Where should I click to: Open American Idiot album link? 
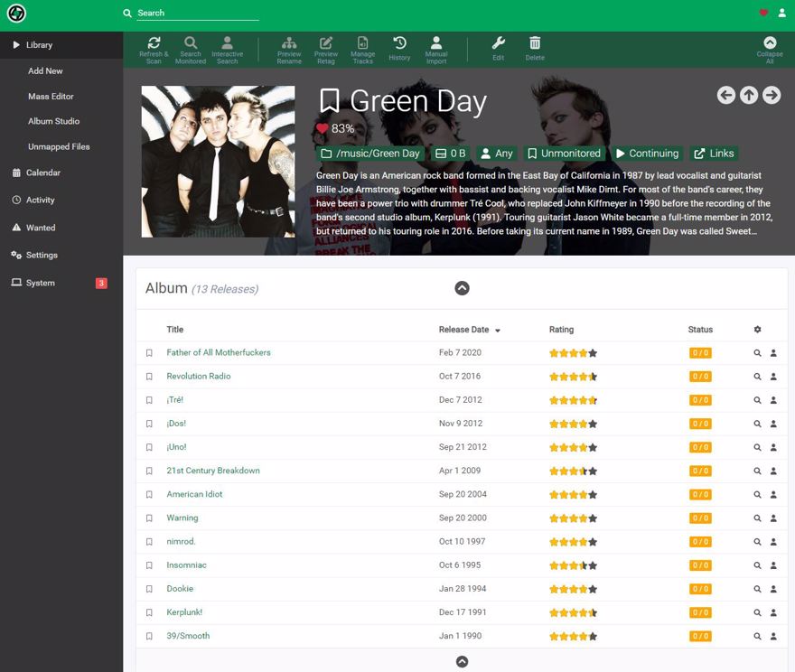pos(194,494)
